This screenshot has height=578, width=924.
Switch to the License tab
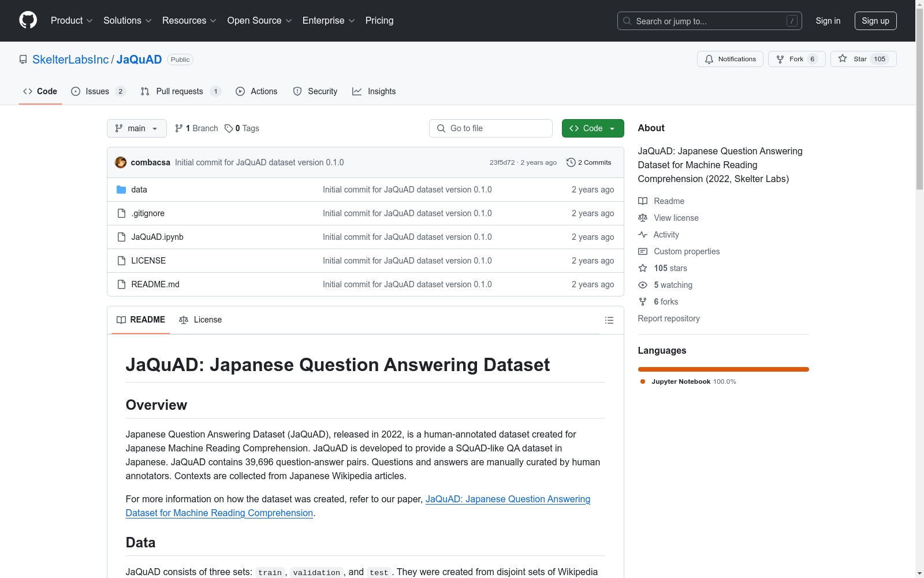pos(200,320)
